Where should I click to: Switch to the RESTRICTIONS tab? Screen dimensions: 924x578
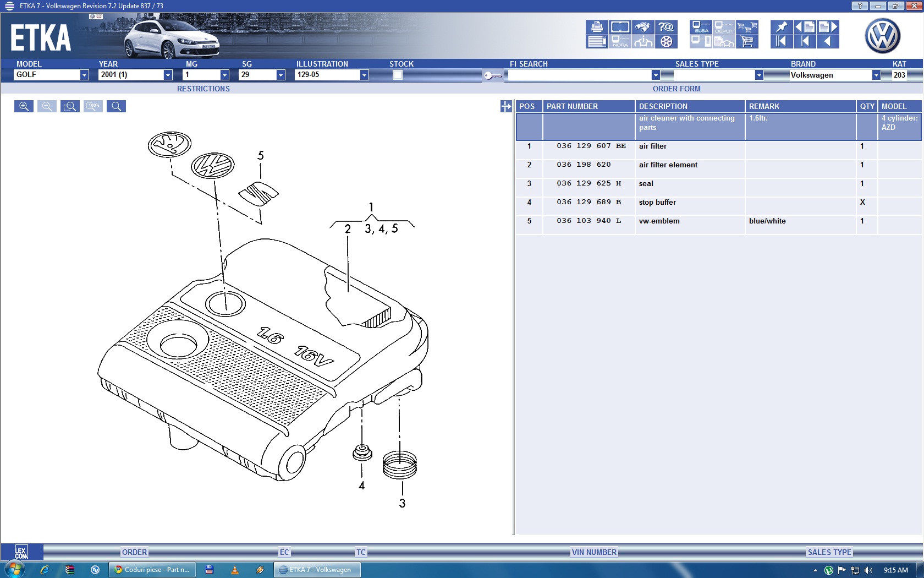203,89
